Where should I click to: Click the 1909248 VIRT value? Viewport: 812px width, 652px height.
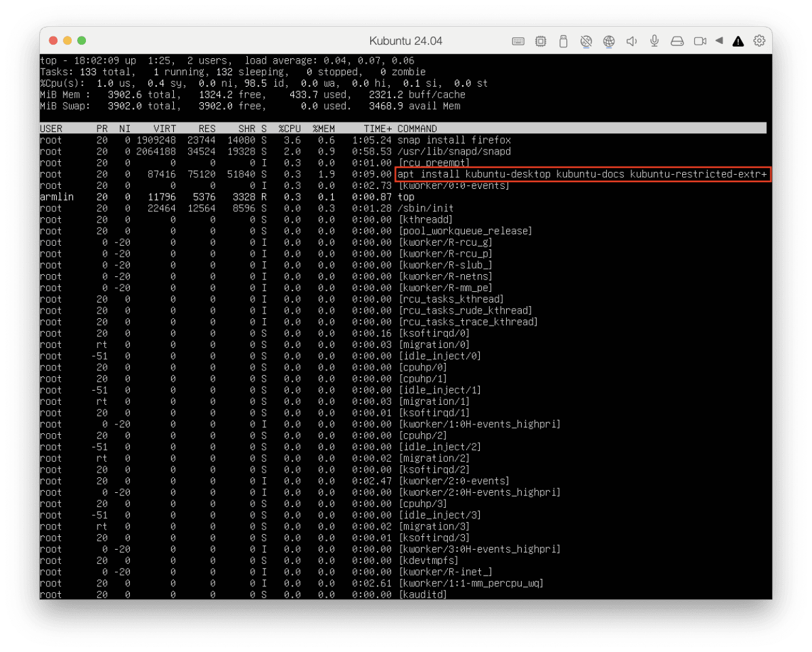click(x=156, y=140)
